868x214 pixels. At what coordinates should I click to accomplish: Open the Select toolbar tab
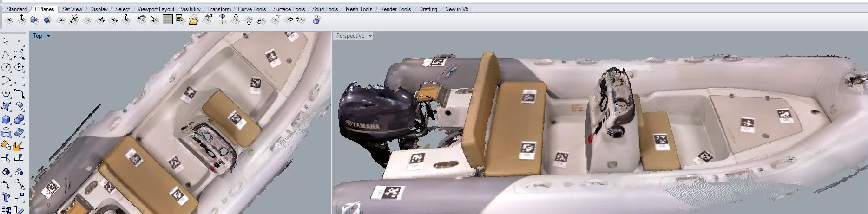click(x=123, y=9)
